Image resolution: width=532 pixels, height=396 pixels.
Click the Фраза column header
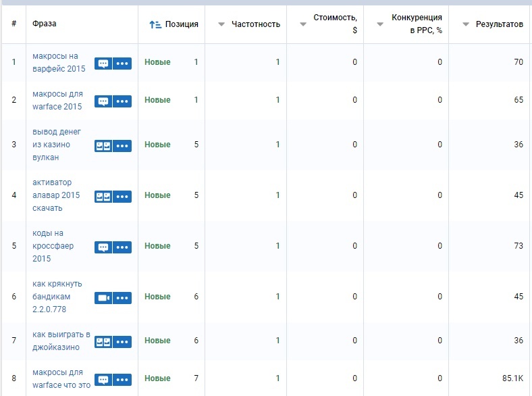[45, 24]
